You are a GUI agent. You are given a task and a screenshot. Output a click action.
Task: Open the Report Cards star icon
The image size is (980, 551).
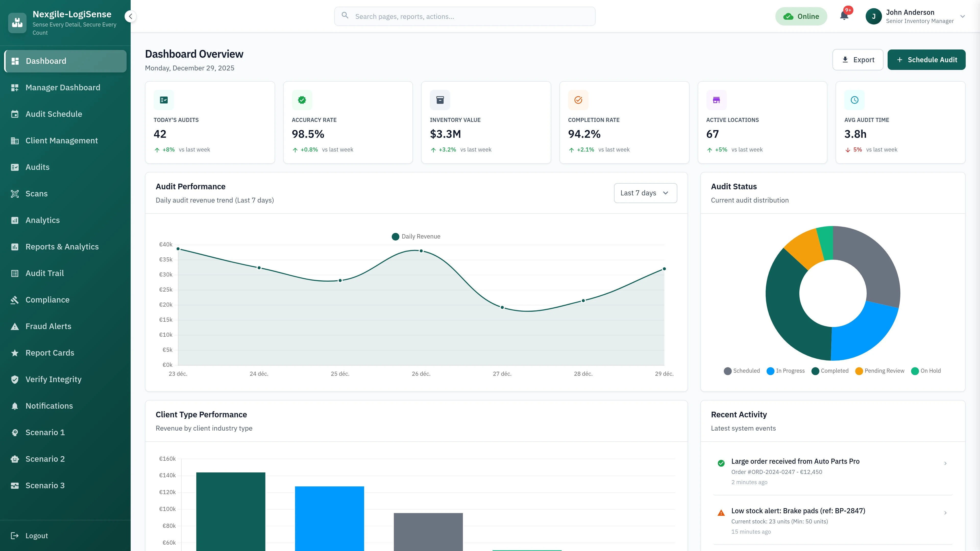tap(15, 353)
